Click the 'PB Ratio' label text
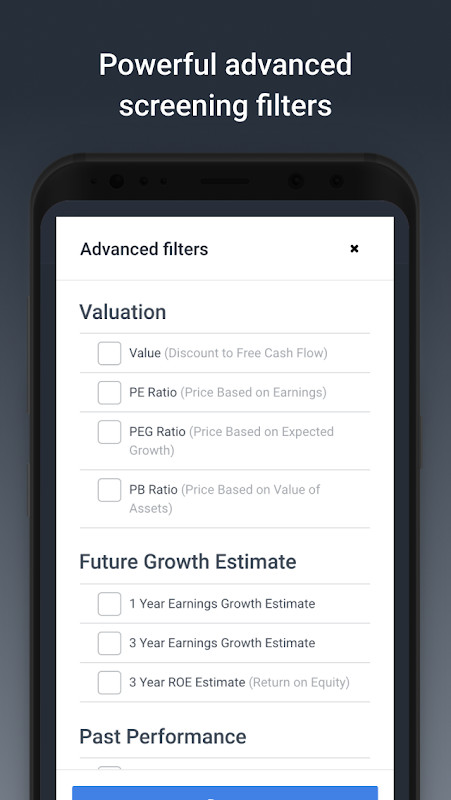Viewport: 451px width, 800px height. [153, 490]
